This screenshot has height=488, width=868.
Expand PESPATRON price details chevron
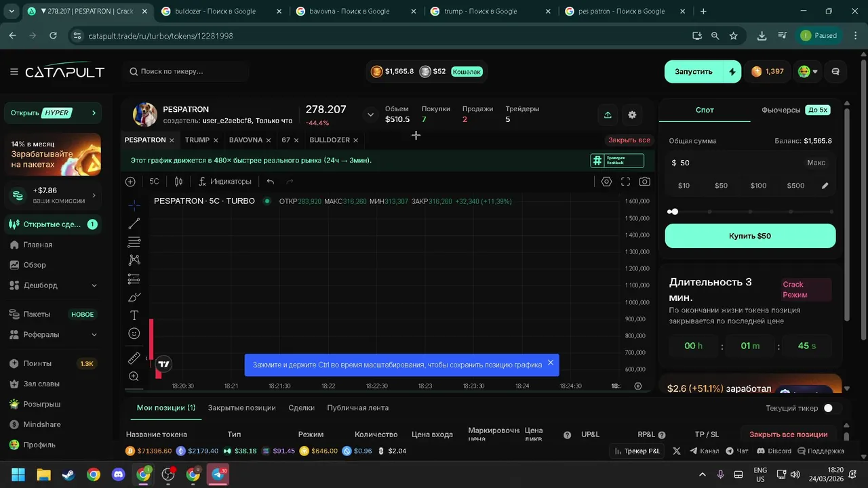[370, 115]
